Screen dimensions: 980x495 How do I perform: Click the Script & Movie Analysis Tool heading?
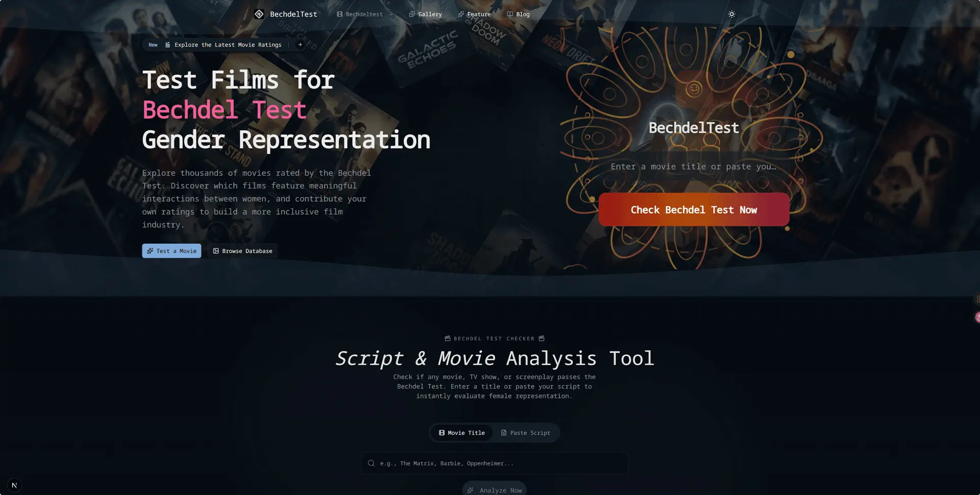coord(495,359)
